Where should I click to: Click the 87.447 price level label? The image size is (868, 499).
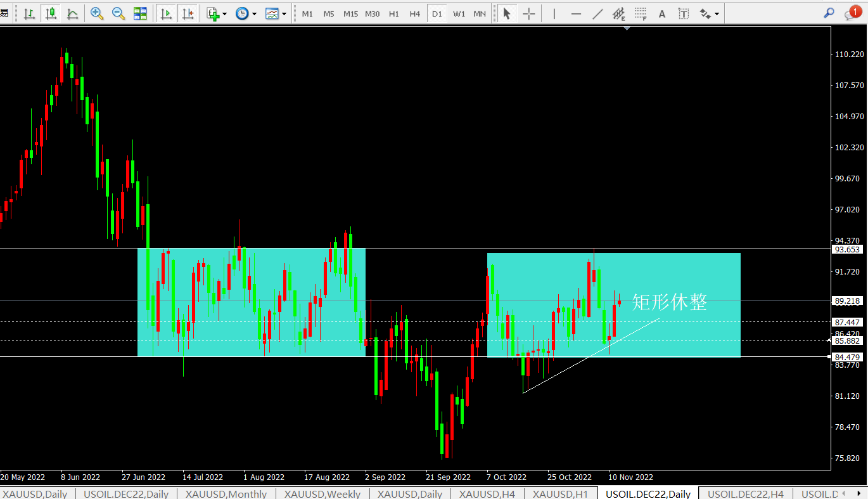(848, 322)
